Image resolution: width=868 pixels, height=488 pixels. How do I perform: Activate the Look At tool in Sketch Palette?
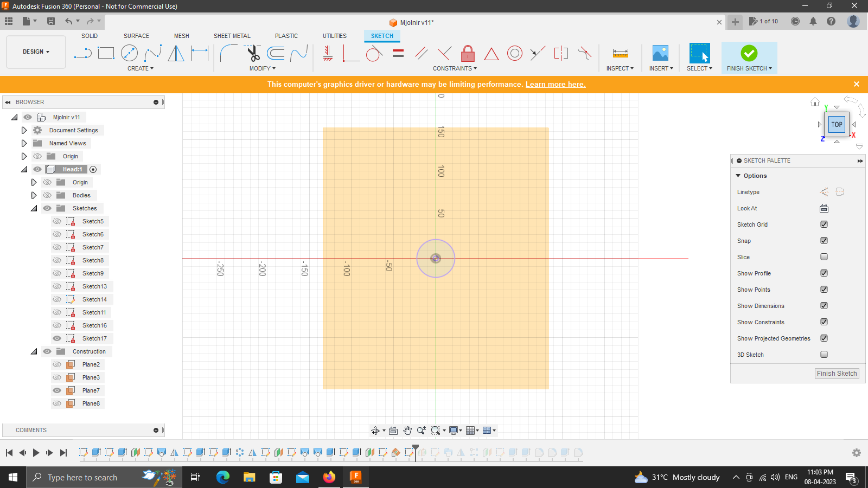tap(824, 208)
